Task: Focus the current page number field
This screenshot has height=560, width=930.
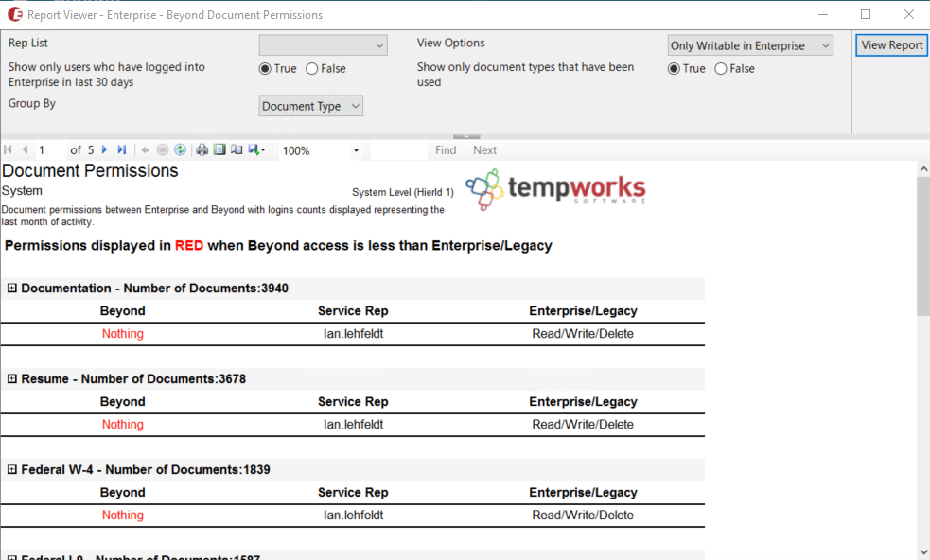Action: pos(50,150)
